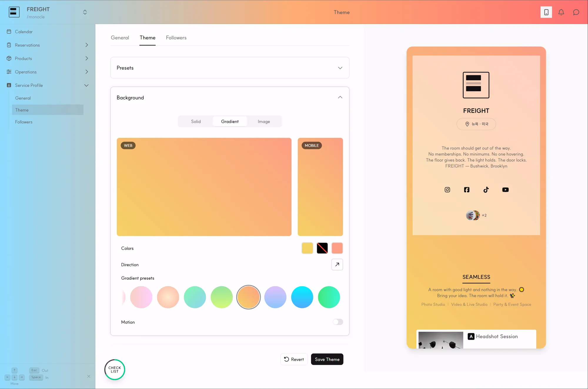Click YouTube icon in preview
The height and width of the screenshot is (389, 588).
click(x=505, y=190)
